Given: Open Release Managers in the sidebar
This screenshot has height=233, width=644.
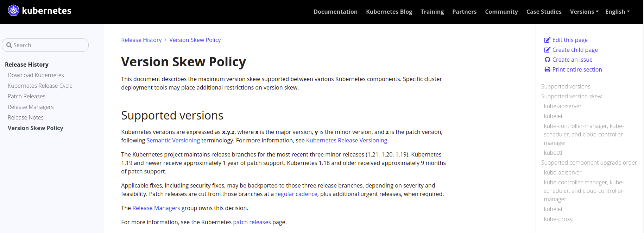Looking at the screenshot, I should (x=31, y=107).
